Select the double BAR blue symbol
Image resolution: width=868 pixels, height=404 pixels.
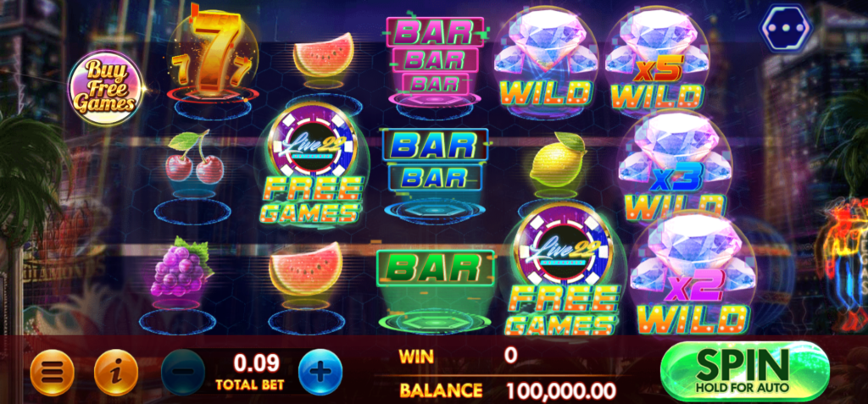(435, 160)
